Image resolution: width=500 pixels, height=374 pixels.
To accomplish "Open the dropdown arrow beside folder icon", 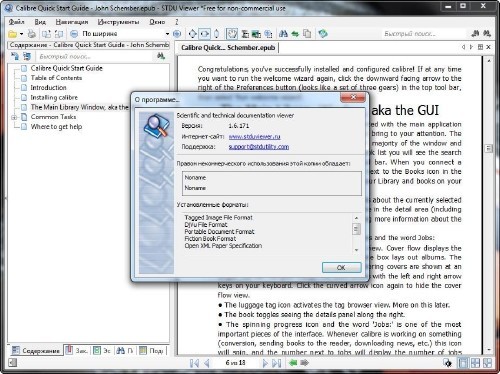I will pyautogui.click(x=21, y=34).
